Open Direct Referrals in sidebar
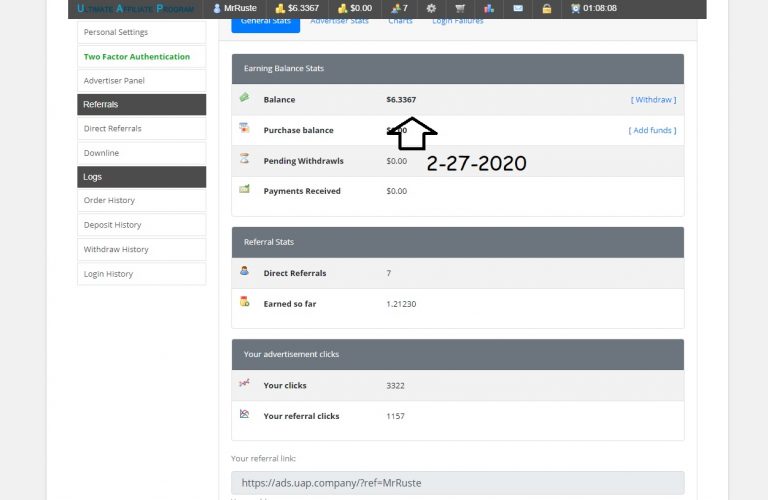 point(142,129)
